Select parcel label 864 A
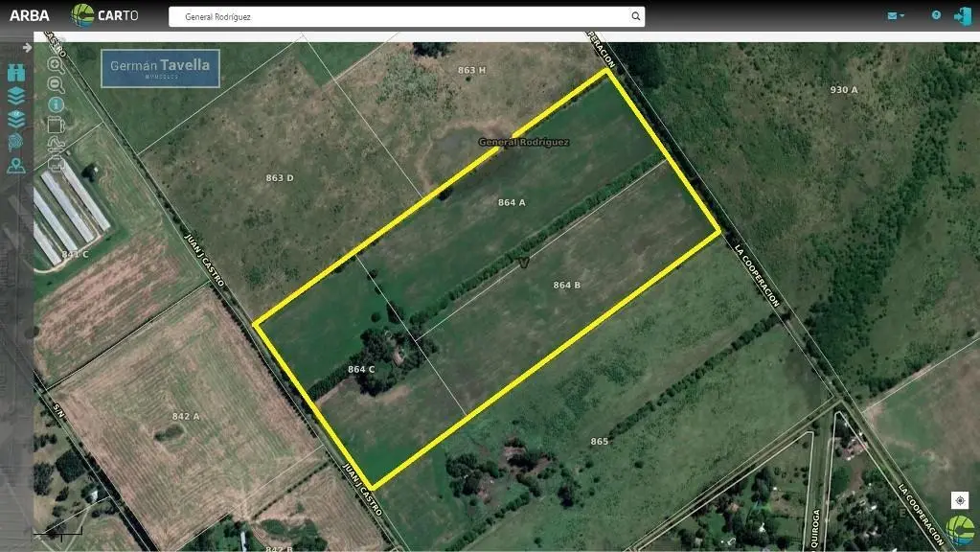980x552 pixels. (512, 202)
